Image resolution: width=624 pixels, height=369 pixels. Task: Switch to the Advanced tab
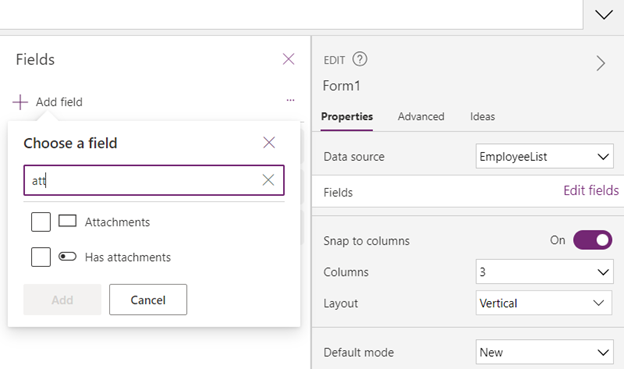coord(421,117)
